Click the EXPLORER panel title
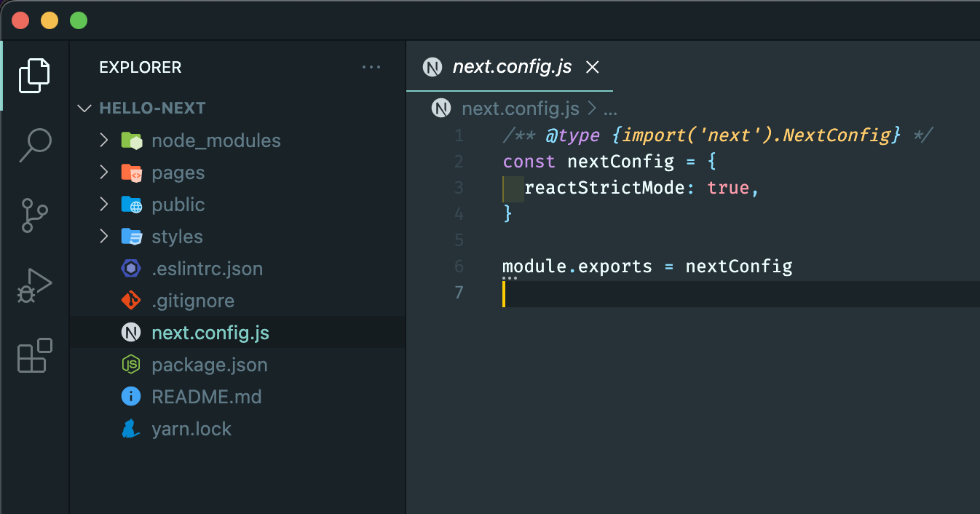The image size is (980, 514). click(x=141, y=67)
